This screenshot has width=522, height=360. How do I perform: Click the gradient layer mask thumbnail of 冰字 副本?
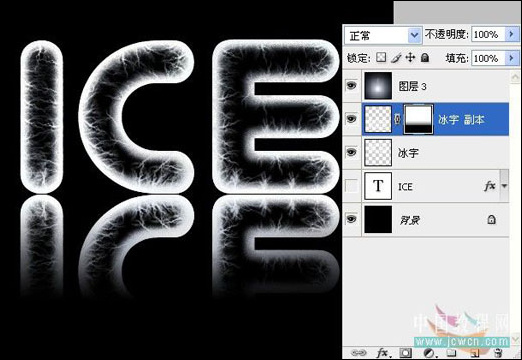pos(418,119)
